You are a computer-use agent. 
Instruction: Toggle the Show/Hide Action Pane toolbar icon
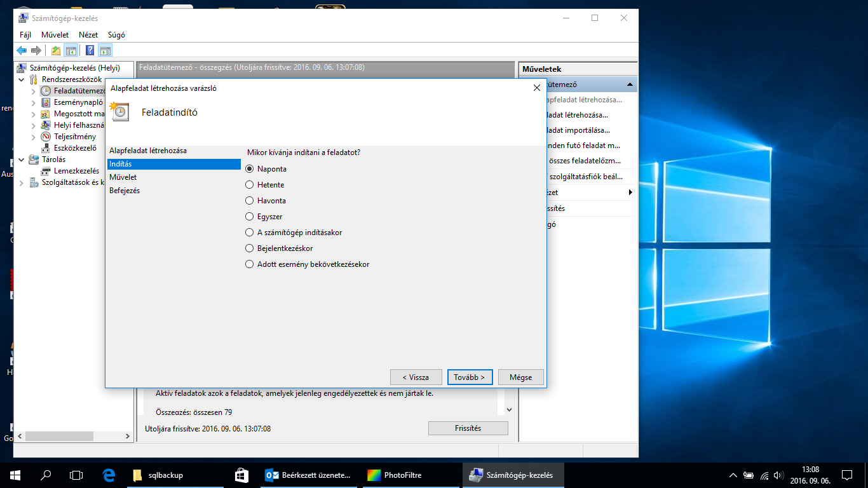coord(105,51)
